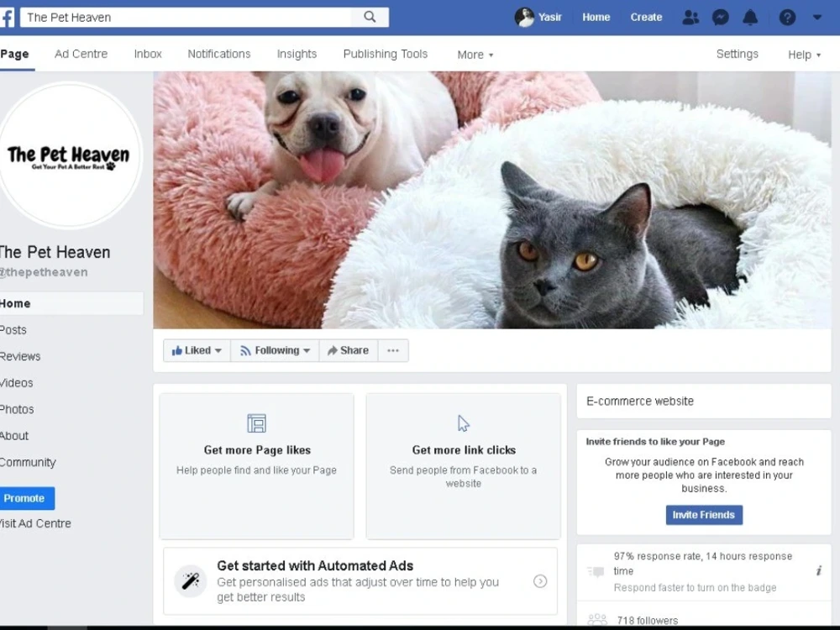Open the notifications bell icon
The width and height of the screenshot is (840, 630).
[750, 17]
